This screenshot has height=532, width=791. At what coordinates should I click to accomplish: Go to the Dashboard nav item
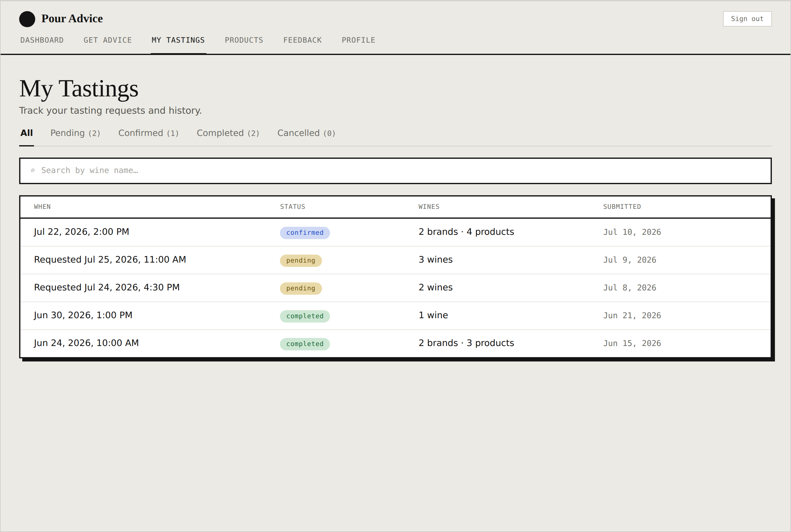[x=42, y=40]
